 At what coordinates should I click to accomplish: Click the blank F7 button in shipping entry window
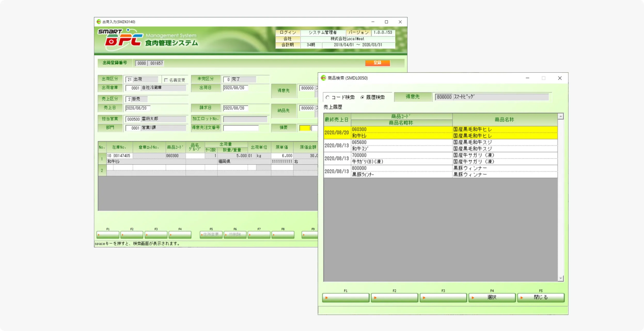click(x=259, y=234)
